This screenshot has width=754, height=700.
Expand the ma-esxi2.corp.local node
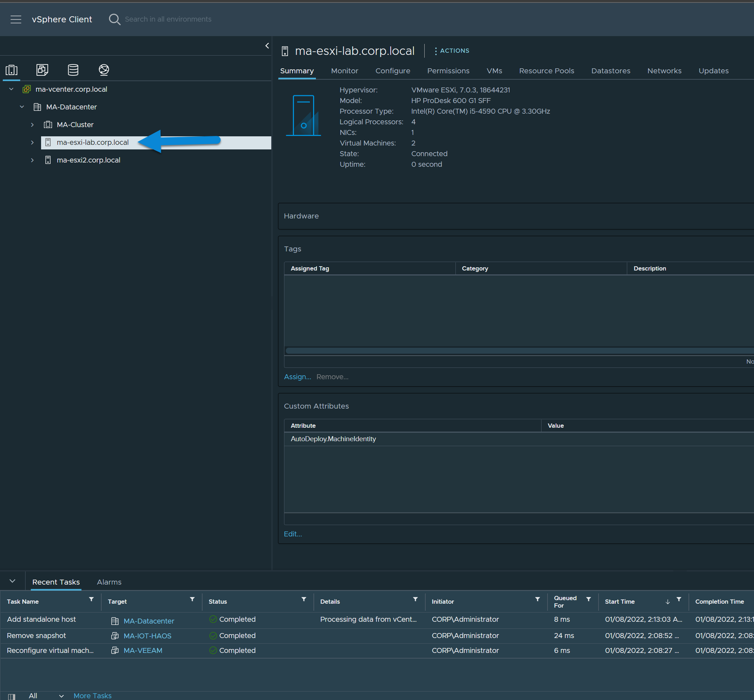(32, 160)
